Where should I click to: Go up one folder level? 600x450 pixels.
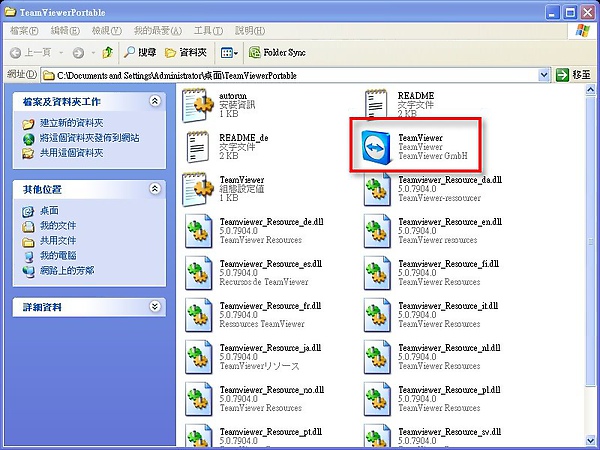[x=108, y=52]
